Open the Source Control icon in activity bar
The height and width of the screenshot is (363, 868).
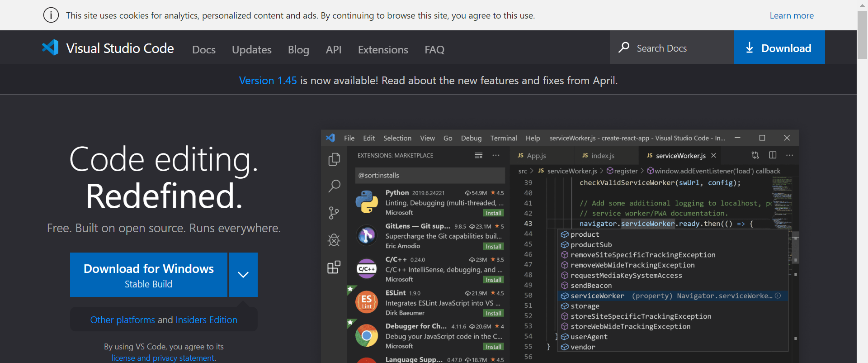pyautogui.click(x=334, y=213)
